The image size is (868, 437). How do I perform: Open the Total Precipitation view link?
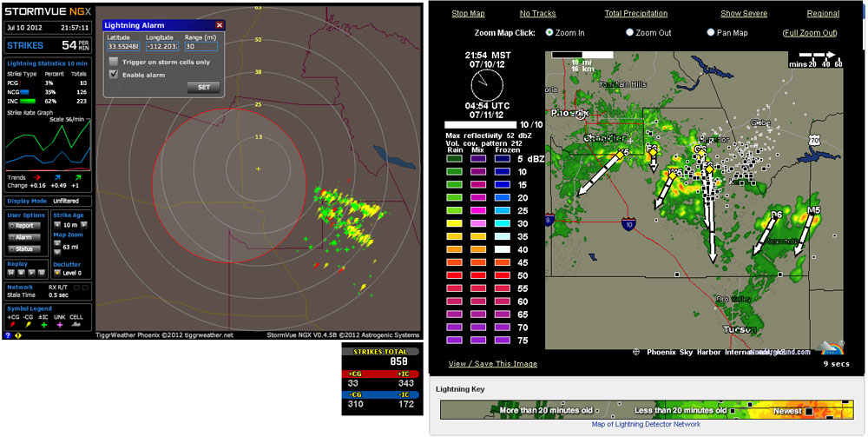click(x=635, y=14)
